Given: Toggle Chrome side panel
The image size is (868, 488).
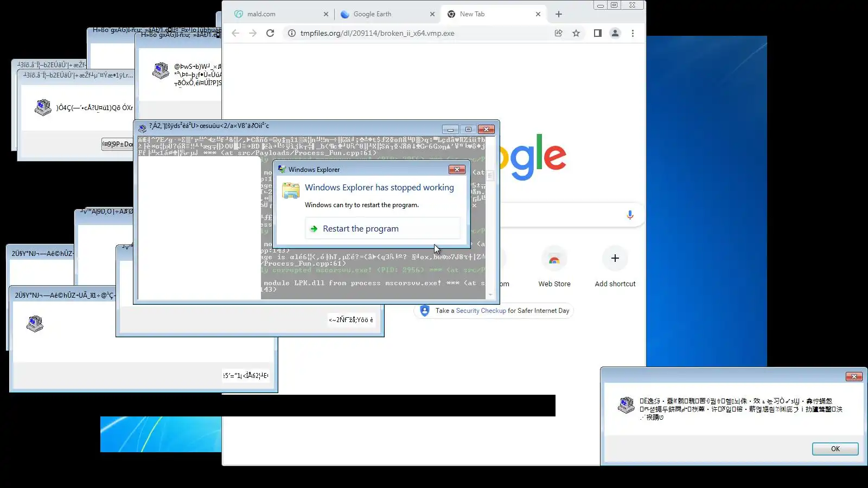Looking at the screenshot, I should coord(597,33).
